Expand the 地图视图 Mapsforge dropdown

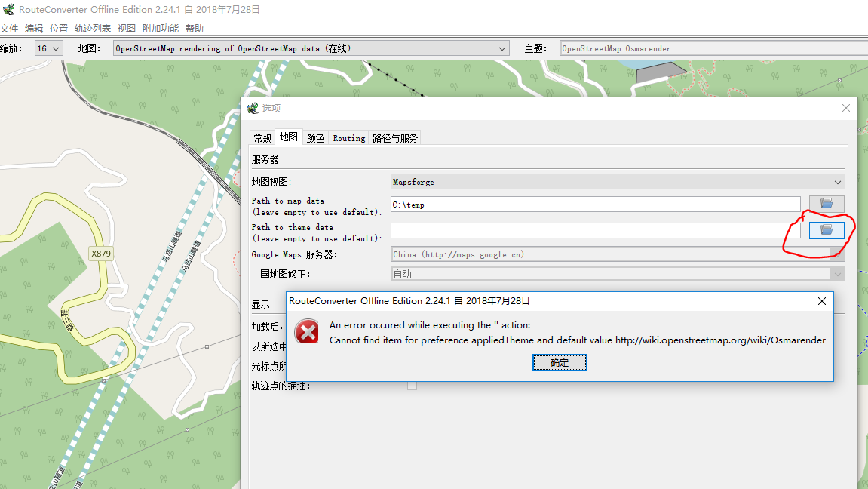(x=617, y=182)
